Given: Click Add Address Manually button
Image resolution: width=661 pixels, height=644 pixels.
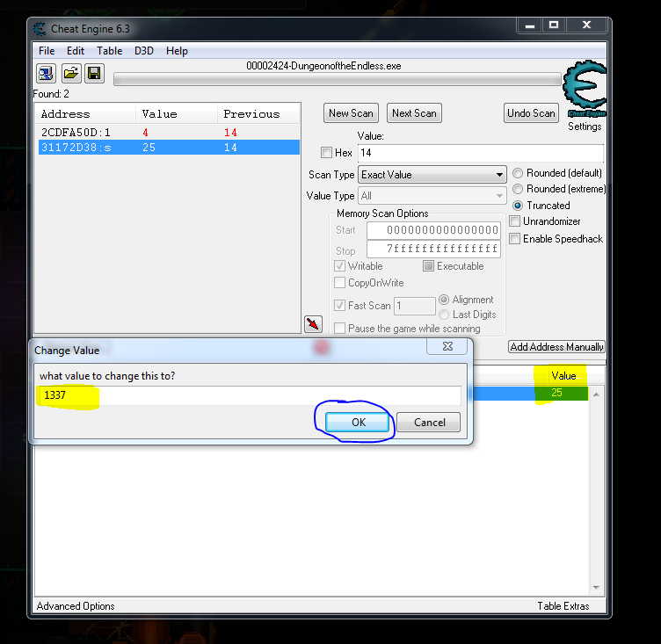Looking at the screenshot, I should click(x=557, y=346).
